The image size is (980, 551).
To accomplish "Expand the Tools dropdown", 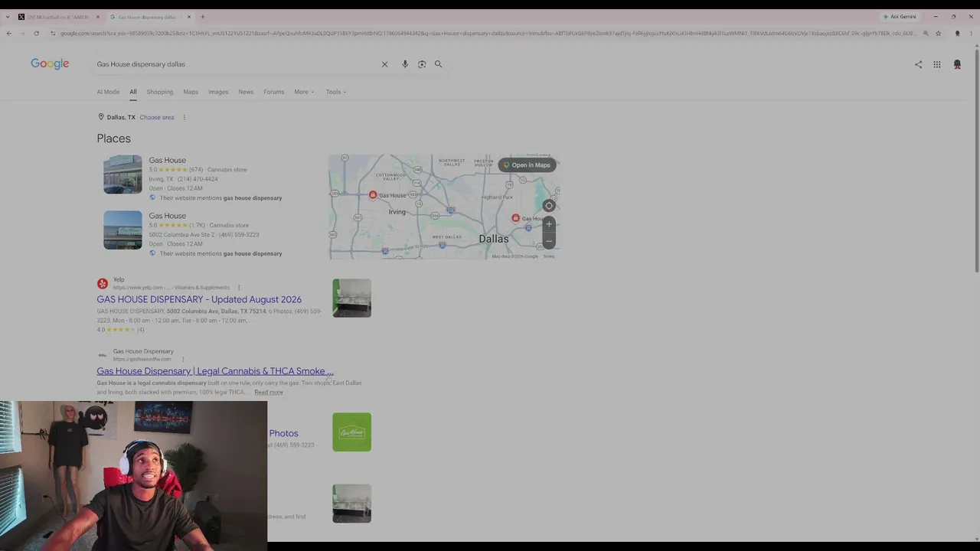I will pos(336,92).
